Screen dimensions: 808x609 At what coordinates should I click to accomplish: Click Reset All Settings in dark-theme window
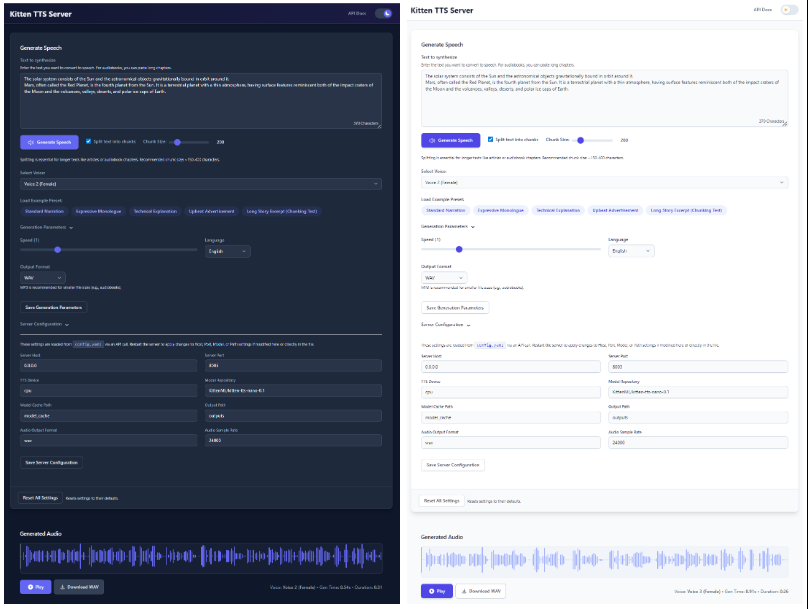click(x=40, y=498)
